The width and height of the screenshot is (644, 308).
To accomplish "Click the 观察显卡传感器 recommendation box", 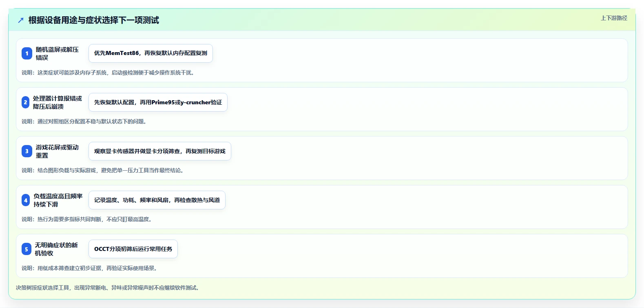I will [x=159, y=151].
